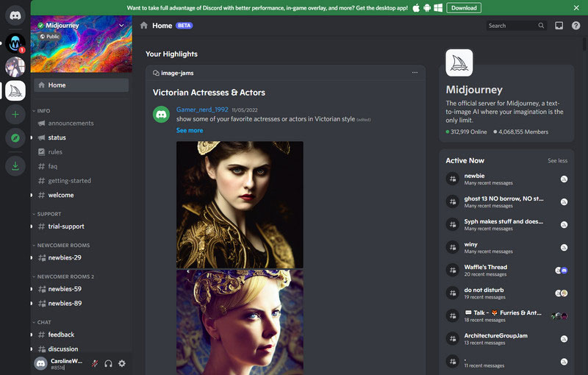
Task: Select the Midjourney sailboat server icon
Action: pyautogui.click(x=15, y=90)
